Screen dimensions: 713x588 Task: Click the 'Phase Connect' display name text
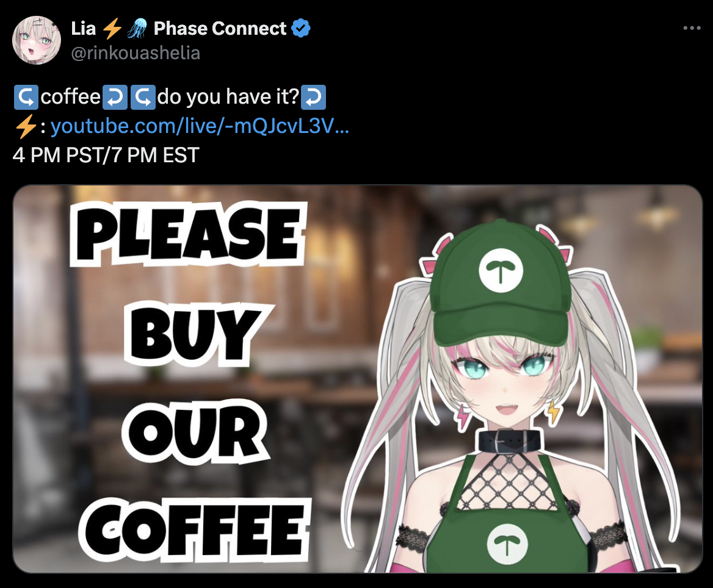pyautogui.click(x=220, y=28)
